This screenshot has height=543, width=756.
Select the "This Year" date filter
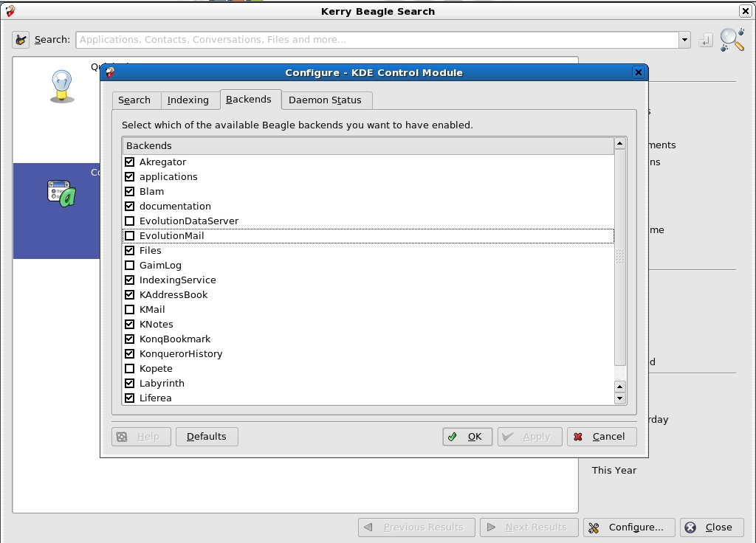click(614, 470)
